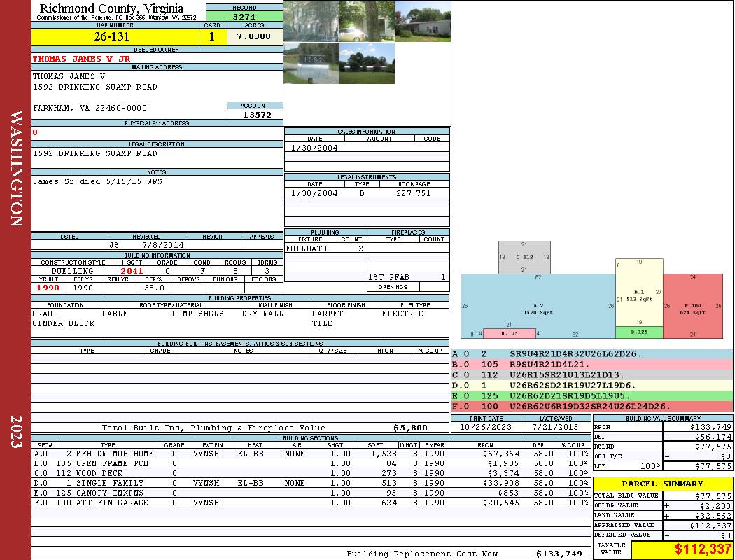
Task: Select the yellow PARCEL SUMMARY header
Action: pos(663,484)
